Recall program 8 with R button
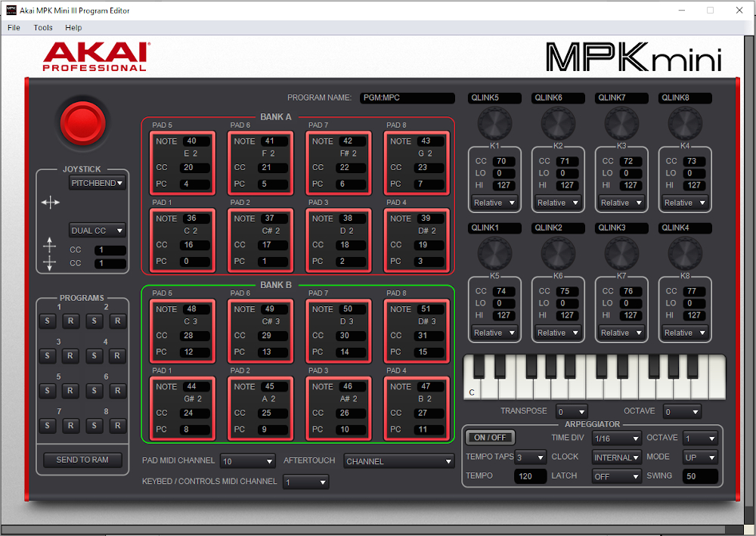 point(117,426)
